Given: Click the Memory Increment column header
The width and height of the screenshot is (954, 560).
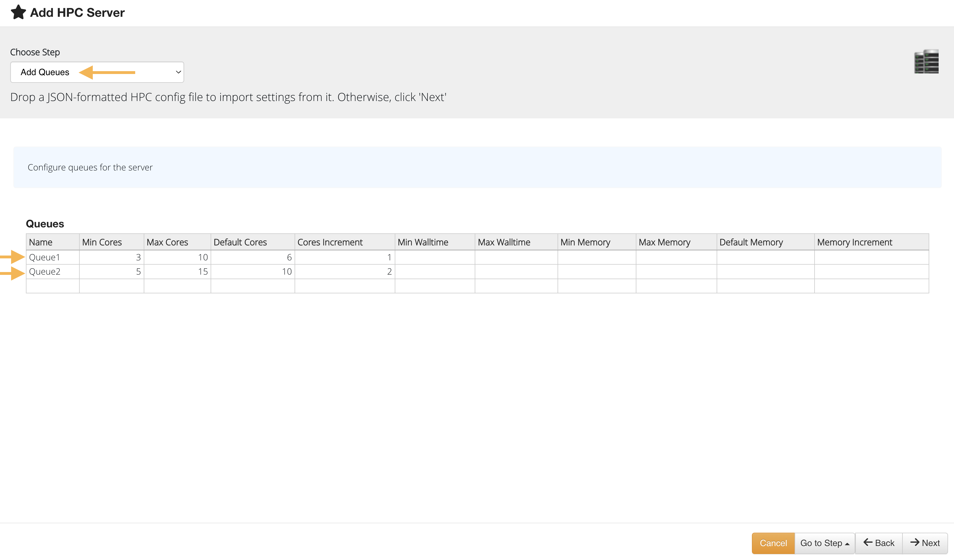Looking at the screenshot, I should pyautogui.click(x=871, y=242).
